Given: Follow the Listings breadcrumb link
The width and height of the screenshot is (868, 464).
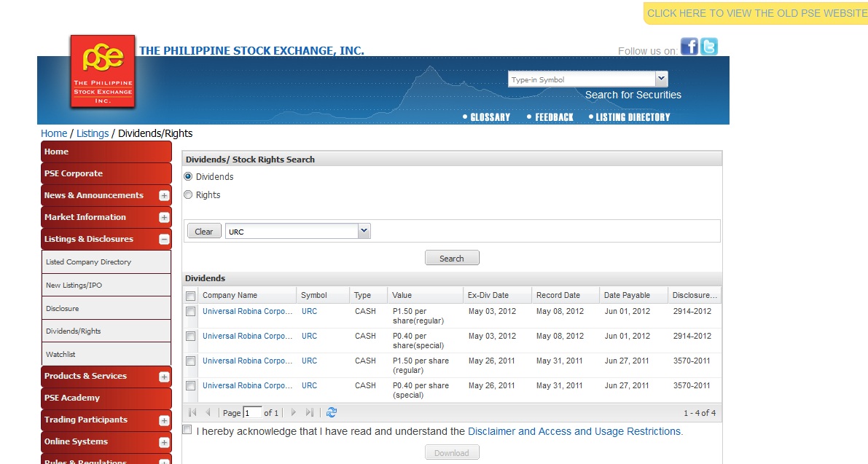Looking at the screenshot, I should point(93,133).
